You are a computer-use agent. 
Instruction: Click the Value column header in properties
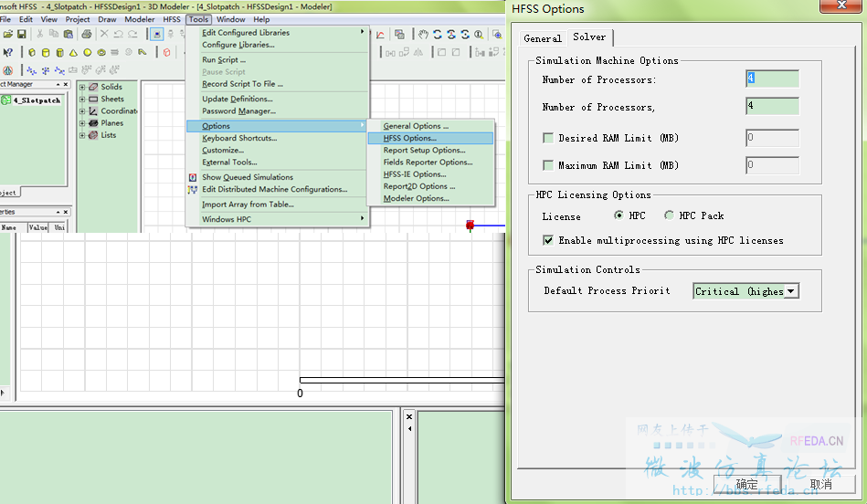(38, 227)
